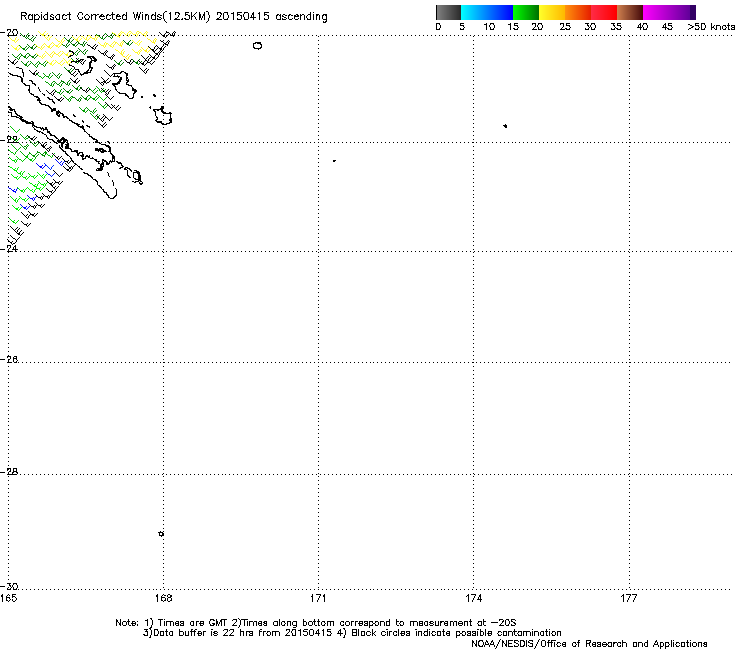Click the brown 35-40 knots color swatch
Viewport: 740px width, 650px height.
click(630, 12)
